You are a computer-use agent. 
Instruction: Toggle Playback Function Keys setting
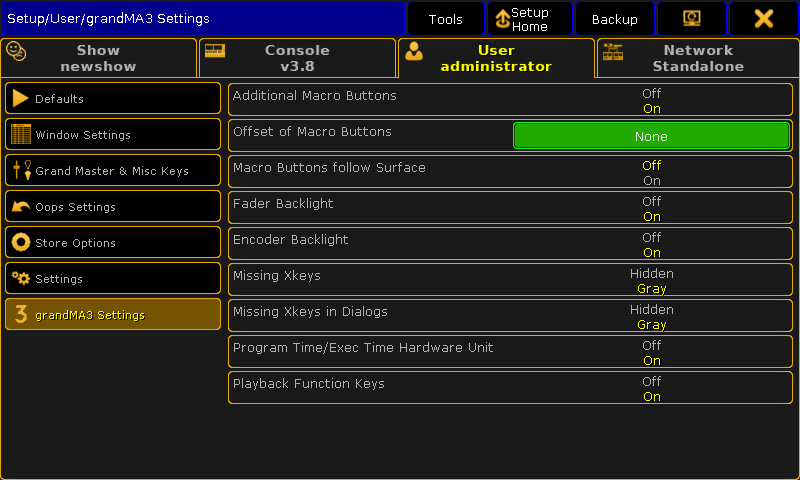pos(510,388)
